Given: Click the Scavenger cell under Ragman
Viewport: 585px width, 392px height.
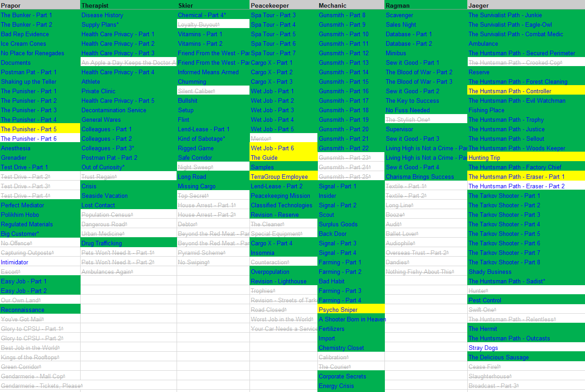Looking at the screenshot, I should pyautogui.click(x=426, y=15).
